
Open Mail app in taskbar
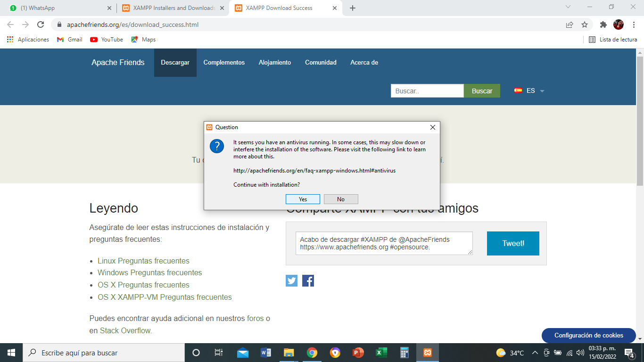(243, 353)
